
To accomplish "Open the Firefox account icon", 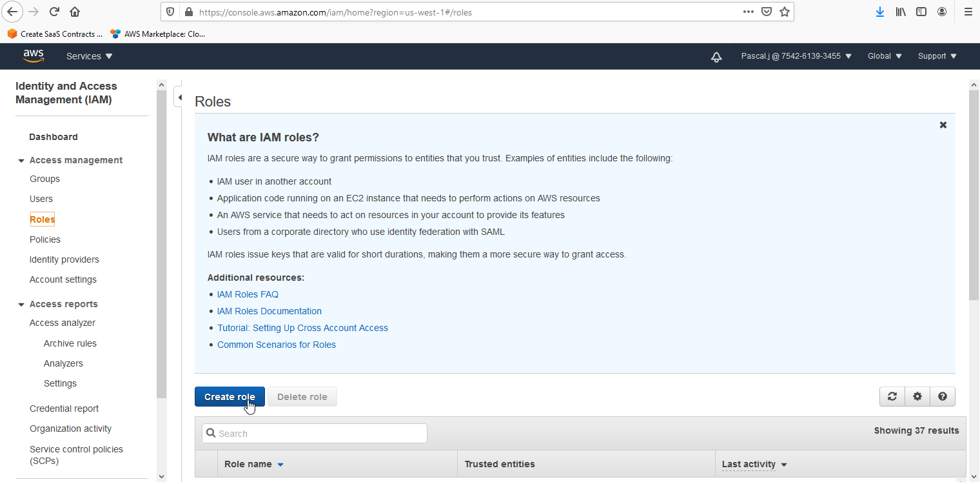I will click(x=942, y=12).
